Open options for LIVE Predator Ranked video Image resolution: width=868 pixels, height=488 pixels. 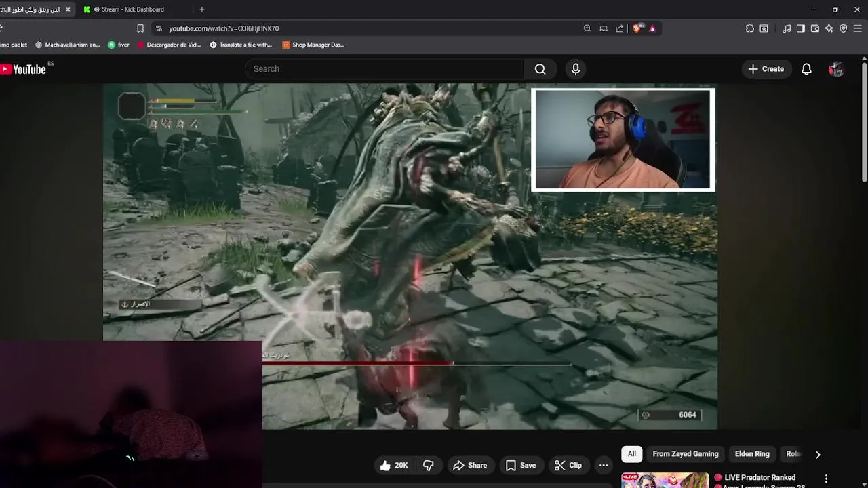click(x=826, y=479)
